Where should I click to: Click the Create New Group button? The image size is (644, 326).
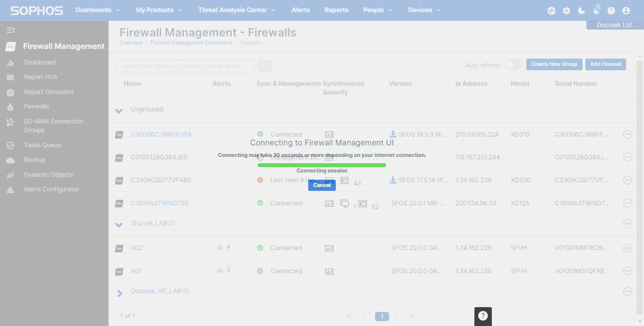point(554,64)
